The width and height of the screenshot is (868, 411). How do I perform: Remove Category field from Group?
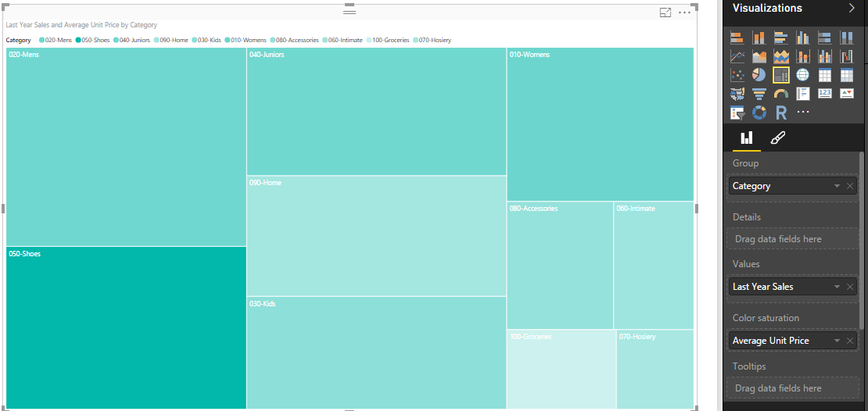click(850, 186)
